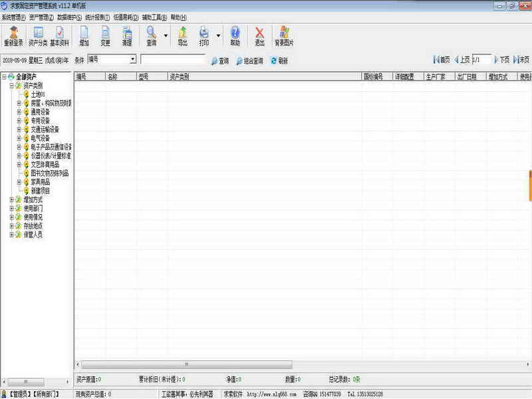Viewport: 532px width, 399px height.
Task: Expand the 使用部门 tree node
Action: pyautogui.click(x=11, y=208)
